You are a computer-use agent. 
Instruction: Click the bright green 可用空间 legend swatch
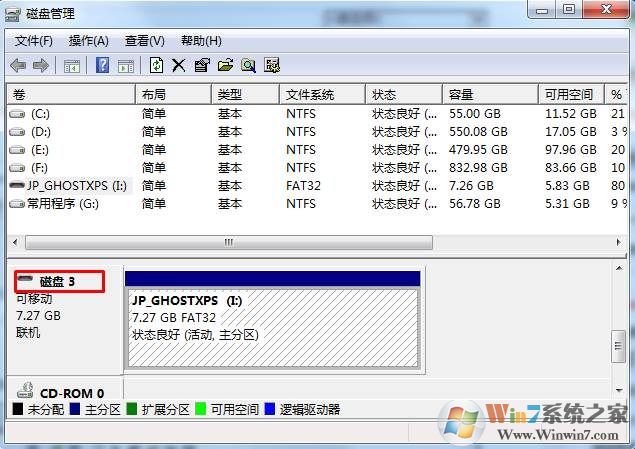click(200, 409)
